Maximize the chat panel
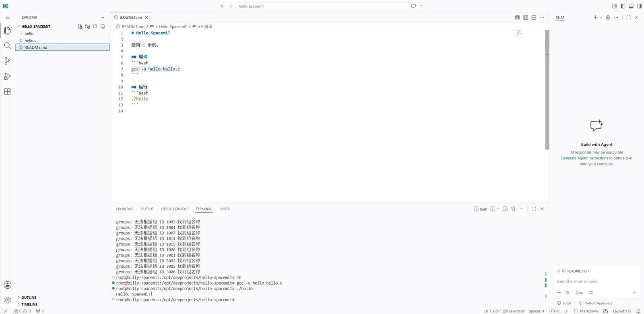 tap(628, 17)
